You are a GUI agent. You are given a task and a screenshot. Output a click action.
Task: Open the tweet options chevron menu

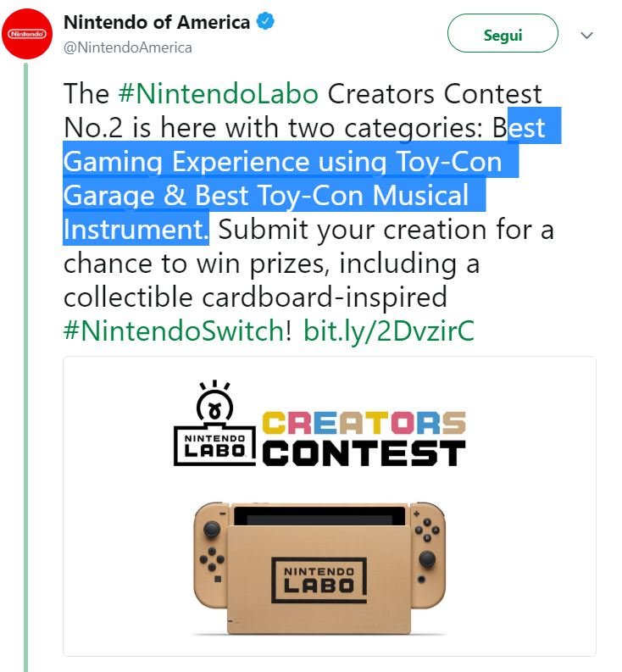click(586, 36)
